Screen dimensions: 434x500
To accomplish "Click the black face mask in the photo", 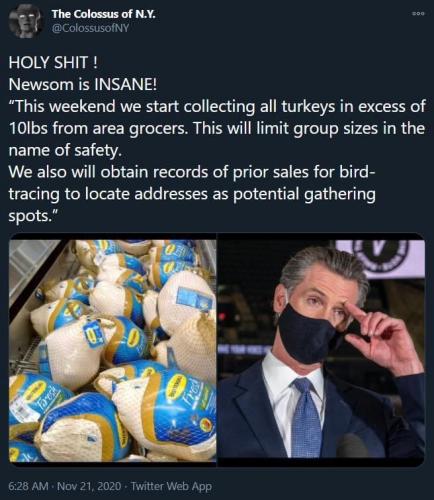I will click(307, 336).
